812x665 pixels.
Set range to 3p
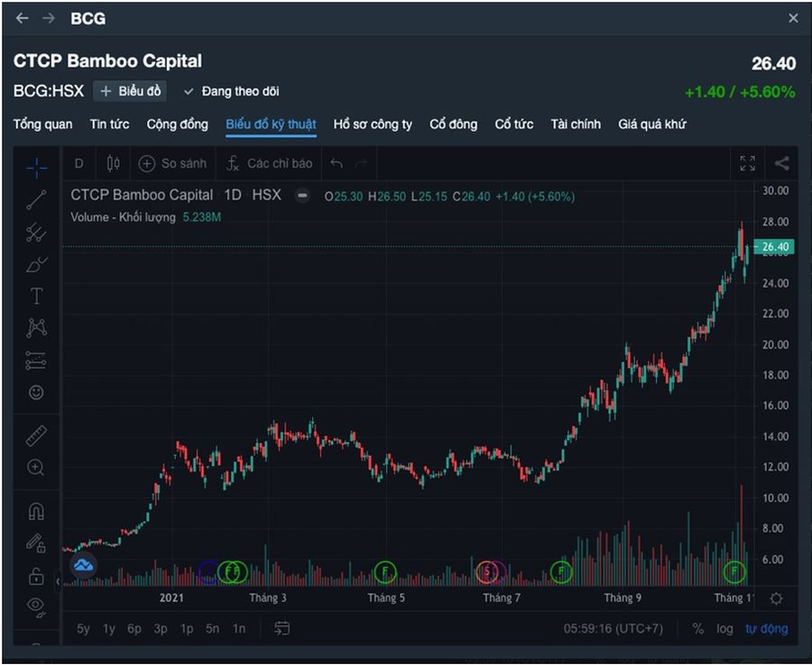(161, 629)
